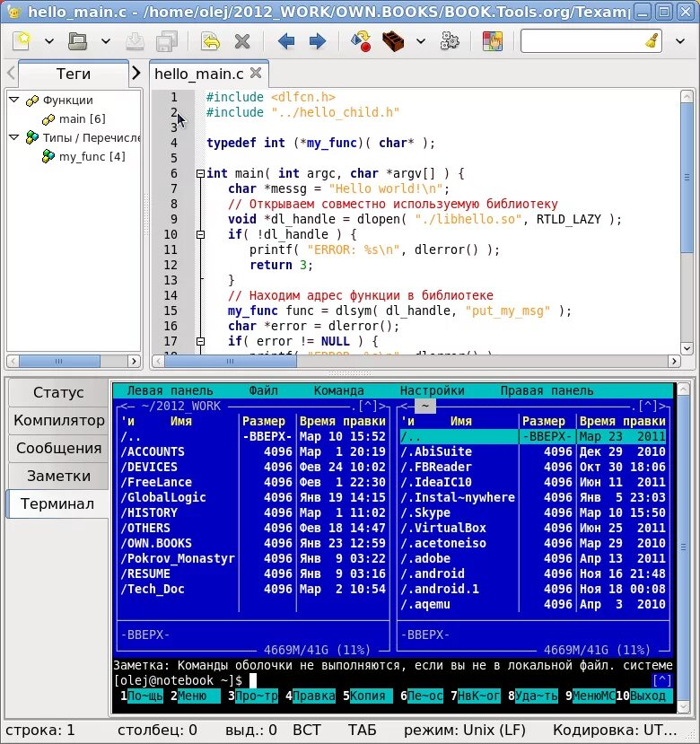
Task: Close the hello_main.c tab
Action: [x=256, y=73]
